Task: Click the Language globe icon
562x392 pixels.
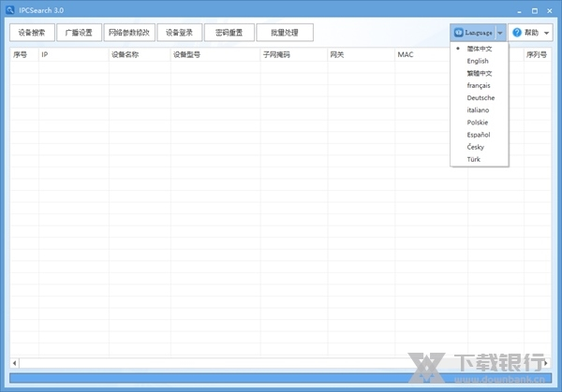Action: click(458, 33)
